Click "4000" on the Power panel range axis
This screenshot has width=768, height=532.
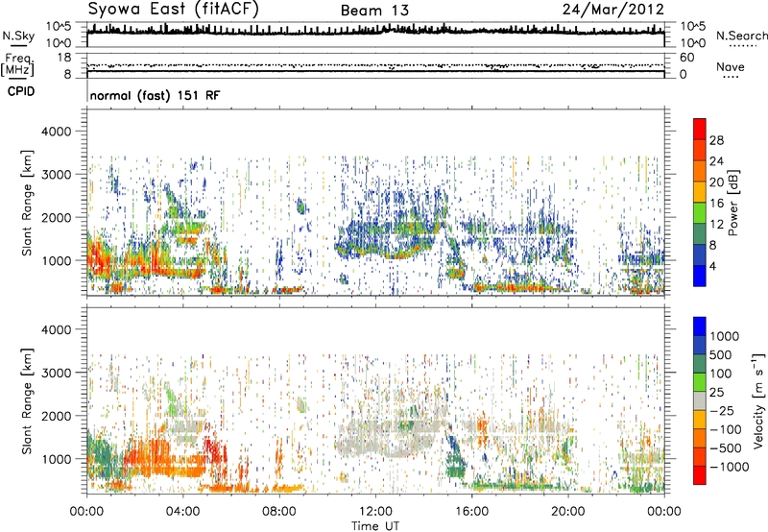[56, 132]
